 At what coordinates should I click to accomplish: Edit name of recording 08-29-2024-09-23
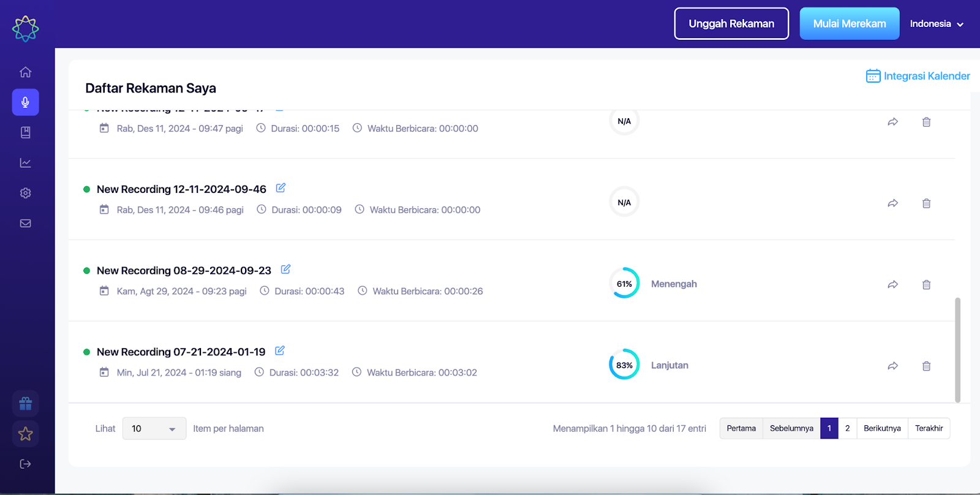click(285, 269)
